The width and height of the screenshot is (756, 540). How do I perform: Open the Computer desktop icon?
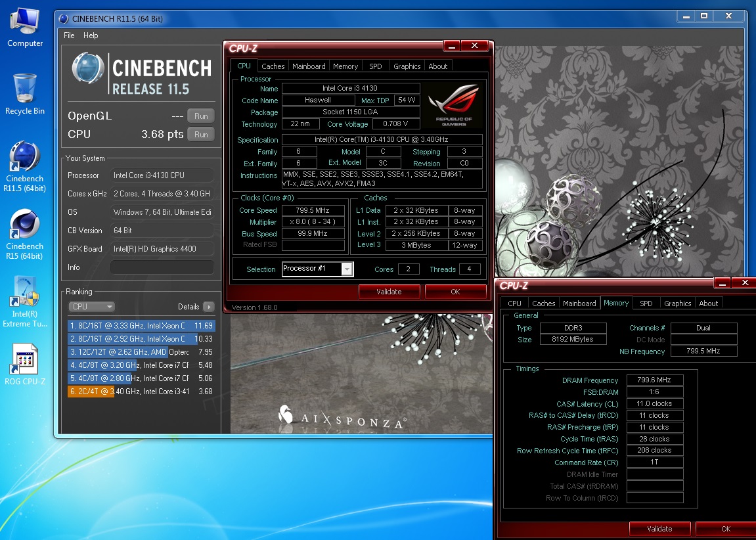click(x=24, y=28)
